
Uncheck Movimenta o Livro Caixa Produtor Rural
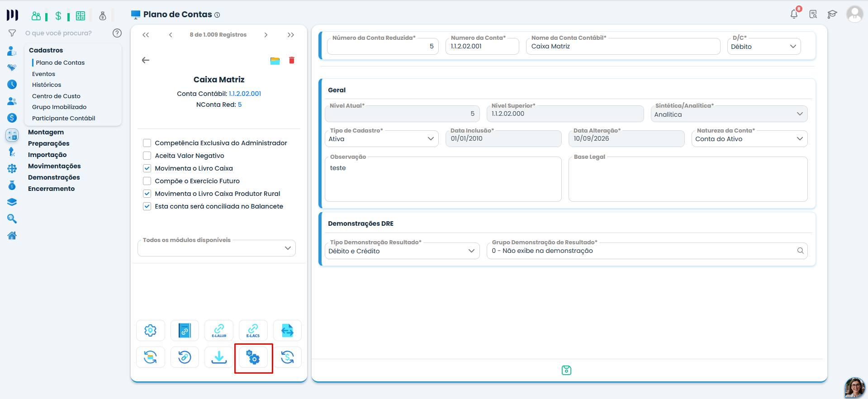point(147,194)
